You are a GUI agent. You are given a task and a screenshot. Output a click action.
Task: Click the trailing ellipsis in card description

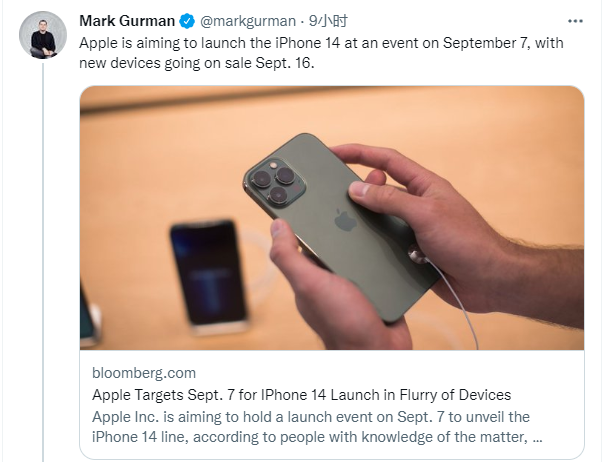click(538, 437)
